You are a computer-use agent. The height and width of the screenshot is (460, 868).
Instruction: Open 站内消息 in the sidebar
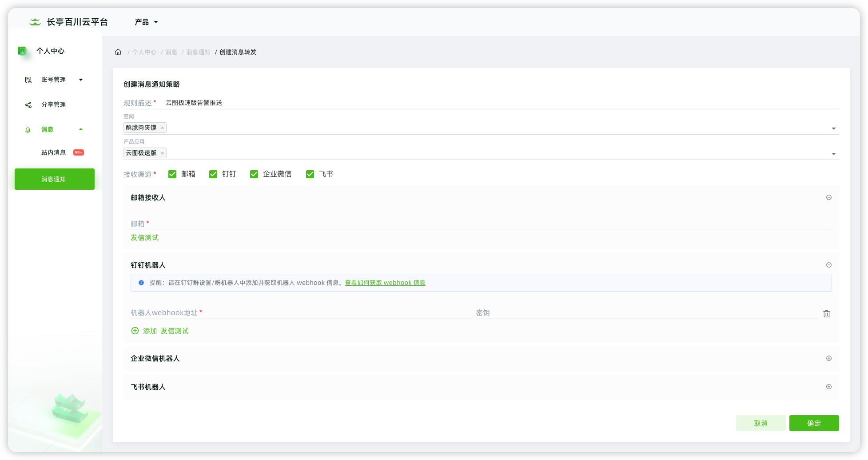(x=54, y=152)
